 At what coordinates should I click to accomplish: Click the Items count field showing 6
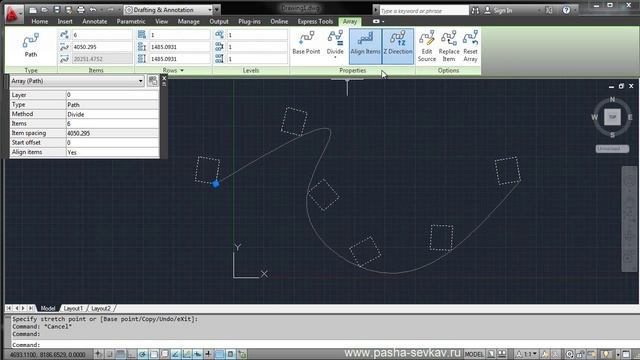pyautogui.click(x=102, y=35)
